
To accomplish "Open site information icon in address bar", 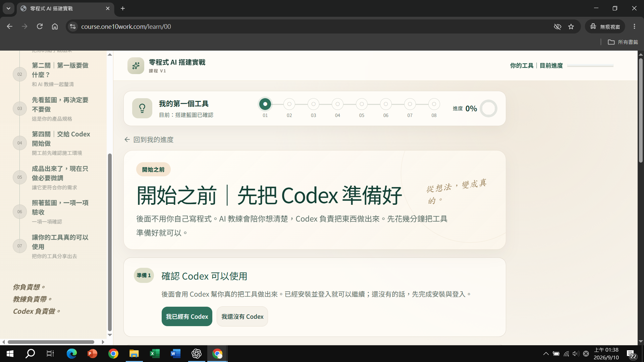I will 72,26.
